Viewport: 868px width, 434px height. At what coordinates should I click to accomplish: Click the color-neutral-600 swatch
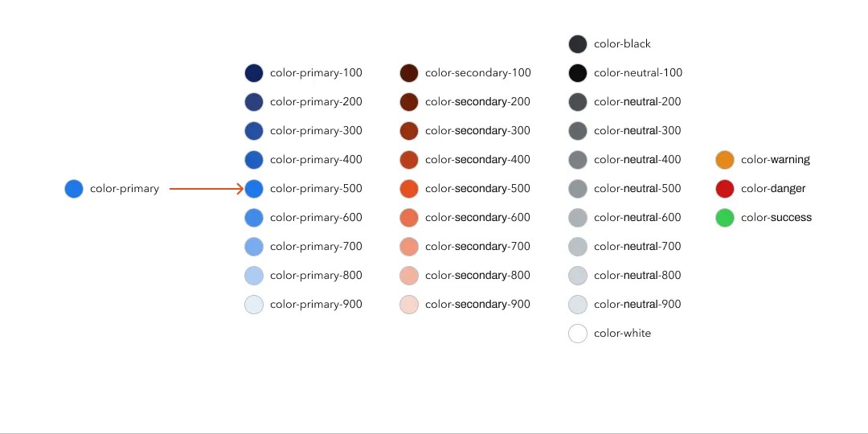(578, 218)
